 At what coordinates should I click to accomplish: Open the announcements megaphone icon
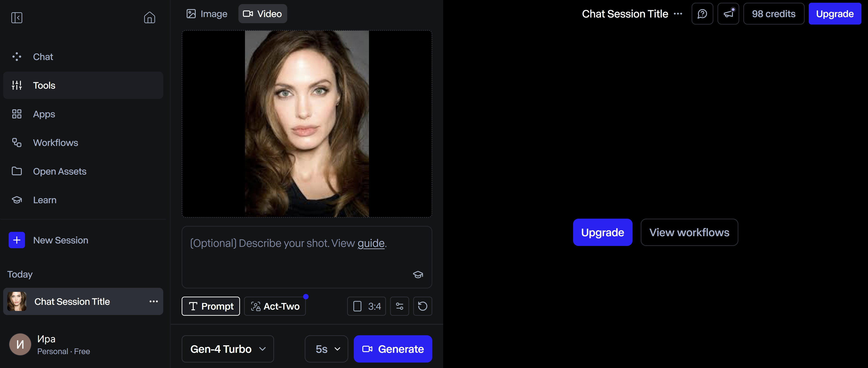point(728,14)
